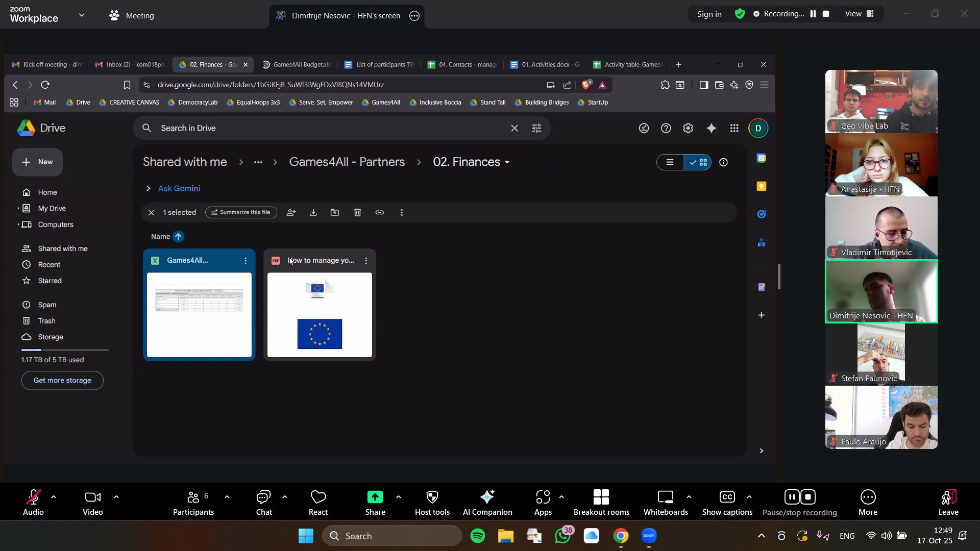Image resolution: width=980 pixels, height=551 pixels.
Task: Open folder details info icon
Action: (x=723, y=162)
